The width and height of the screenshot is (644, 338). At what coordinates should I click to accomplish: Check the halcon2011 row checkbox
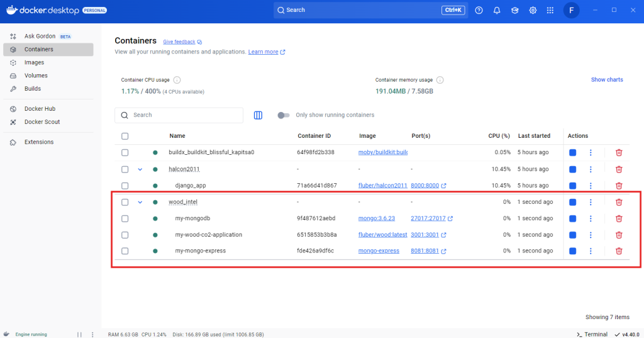tap(125, 169)
